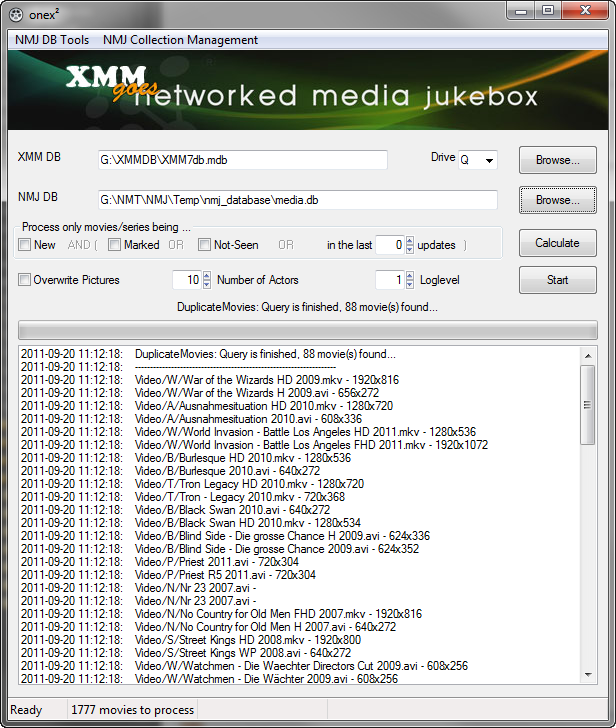Click the log scrollbar down arrow
Screen dimensions: 616x728
tap(588, 675)
